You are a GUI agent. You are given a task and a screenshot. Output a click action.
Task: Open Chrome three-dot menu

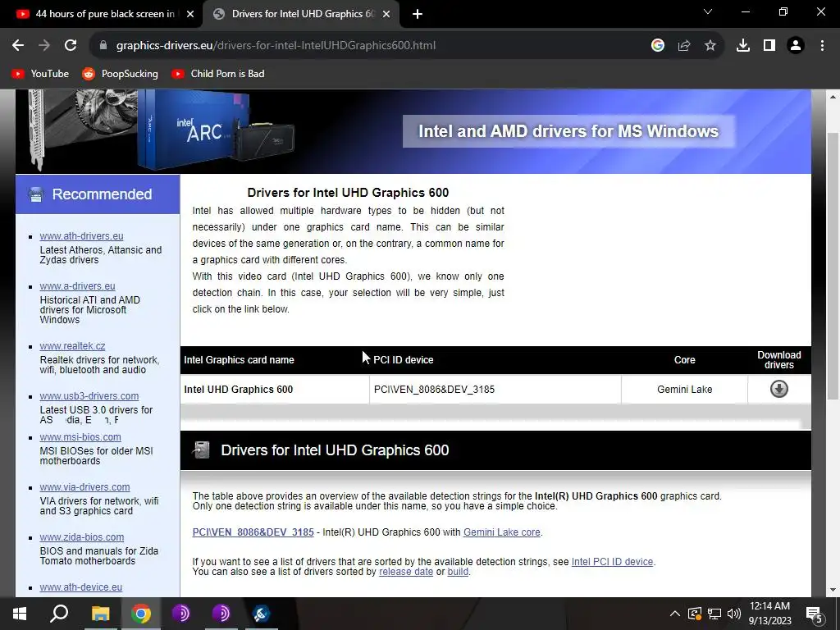(822, 46)
